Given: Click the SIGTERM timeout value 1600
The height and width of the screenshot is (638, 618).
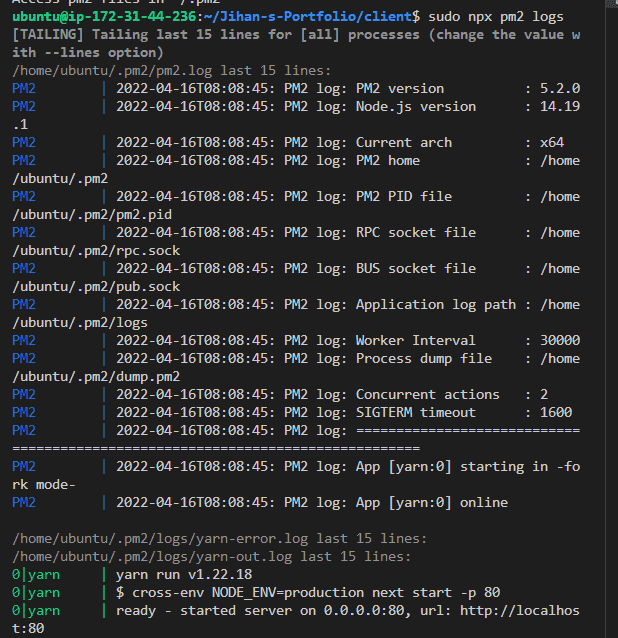Looking at the screenshot, I should pos(555,412).
